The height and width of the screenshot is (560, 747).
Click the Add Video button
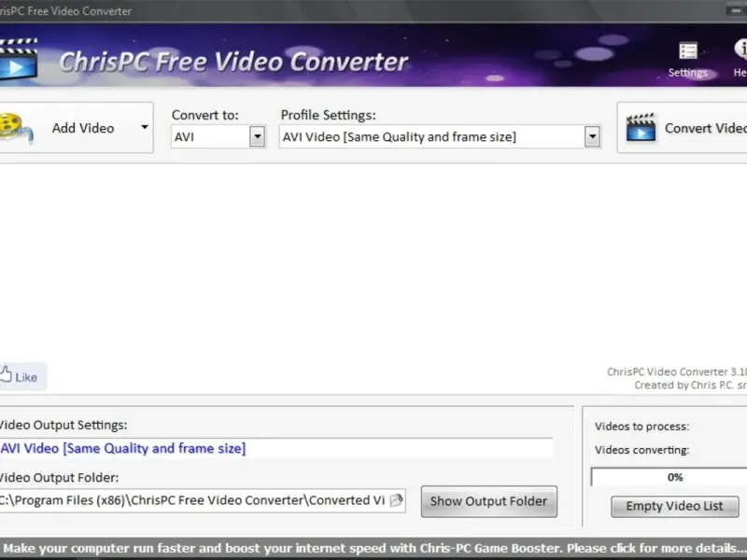[x=76, y=128]
